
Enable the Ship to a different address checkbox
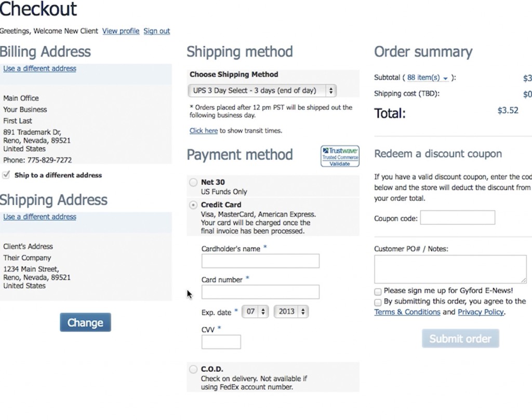click(6, 175)
